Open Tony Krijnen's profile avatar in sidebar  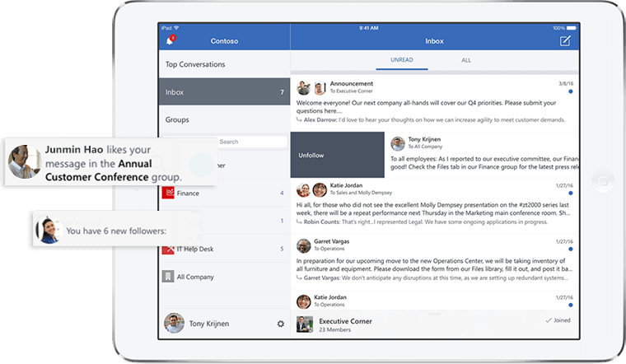(174, 323)
